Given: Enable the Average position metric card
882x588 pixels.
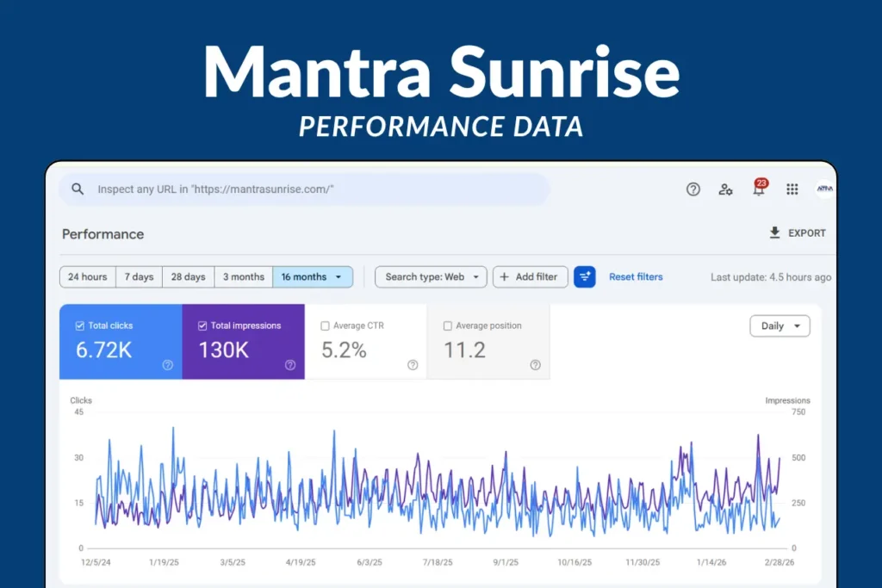Looking at the screenshot, I should [x=448, y=325].
